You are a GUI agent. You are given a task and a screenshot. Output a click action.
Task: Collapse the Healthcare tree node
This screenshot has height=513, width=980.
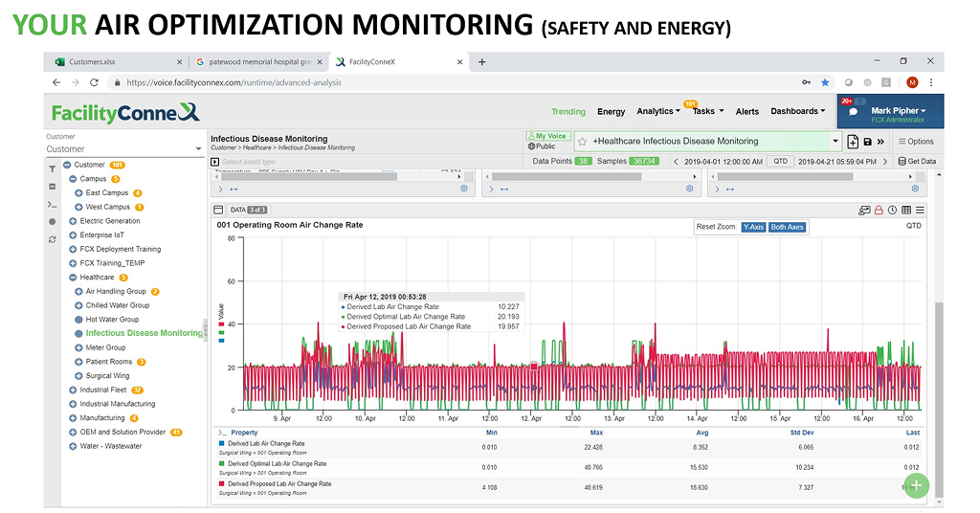[73, 278]
